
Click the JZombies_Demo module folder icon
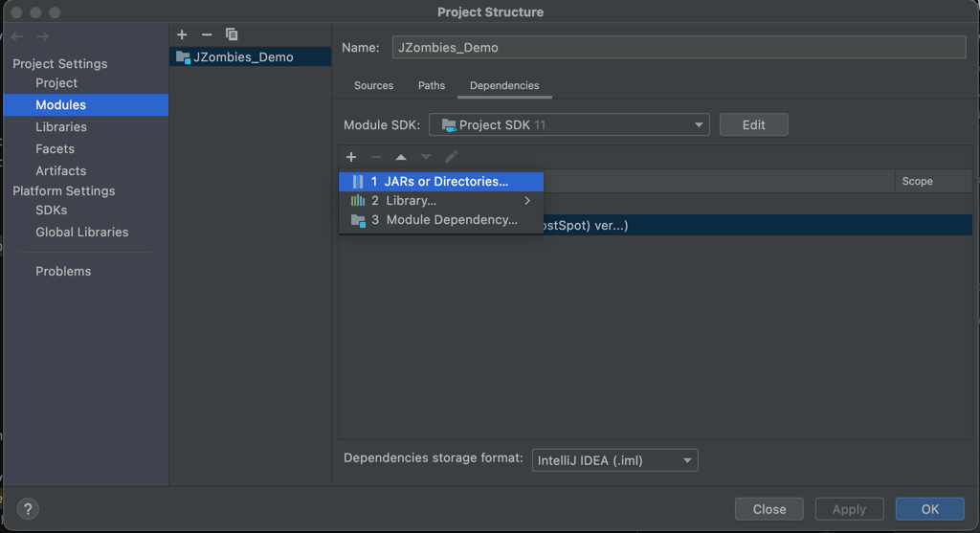[183, 57]
